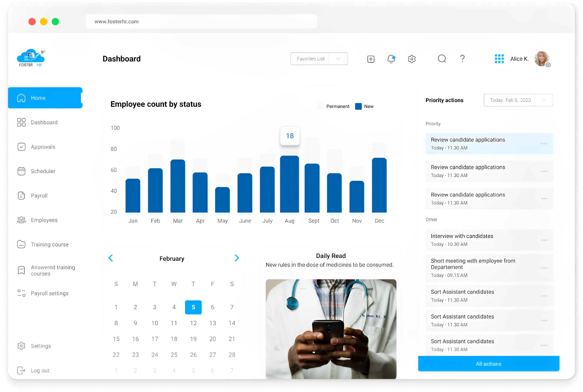Screen dimensions: 583x392
Task: Open the Employees section
Action: tap(44, 220)
